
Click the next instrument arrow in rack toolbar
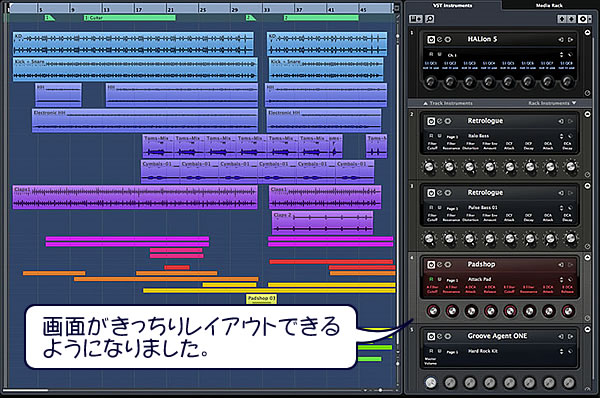pyautogui.click(x=571, y=19)
